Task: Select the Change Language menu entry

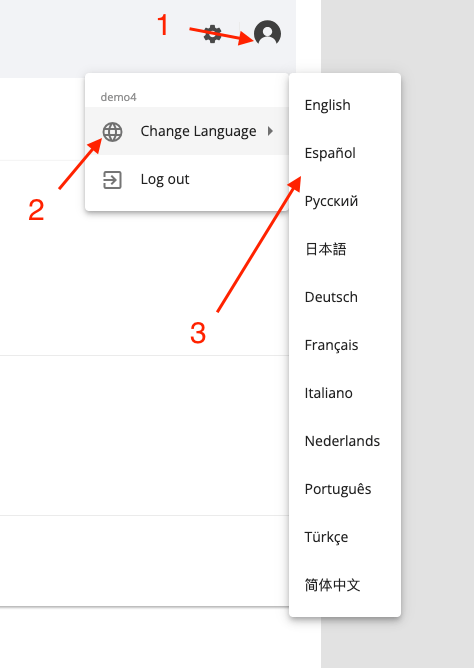Action: [187, 131]
